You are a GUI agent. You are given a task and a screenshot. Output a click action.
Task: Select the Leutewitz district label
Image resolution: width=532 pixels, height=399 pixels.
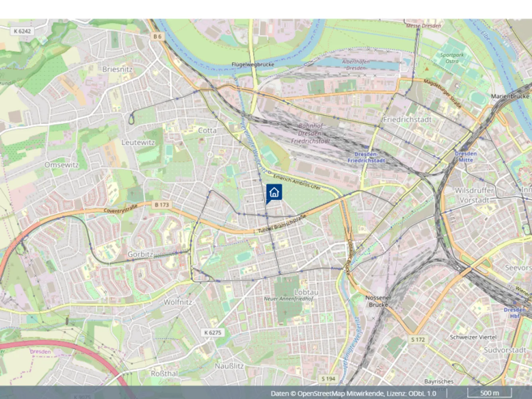[138, 142]
